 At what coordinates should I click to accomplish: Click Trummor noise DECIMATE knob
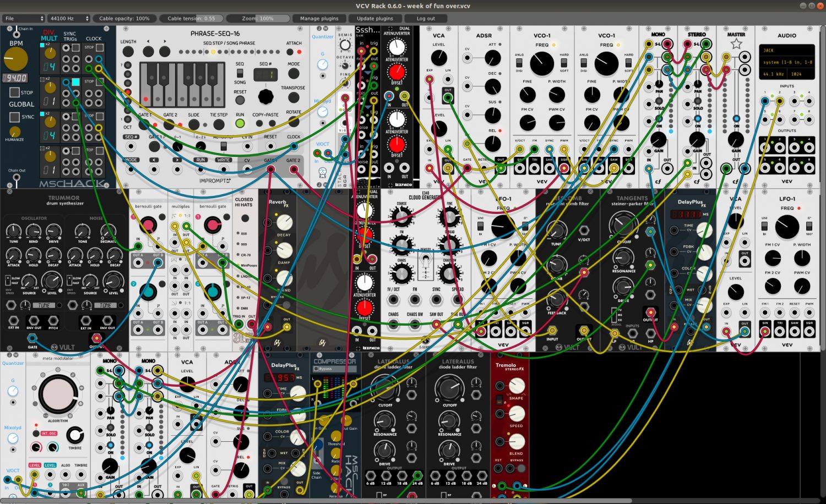tap(108, 231)
